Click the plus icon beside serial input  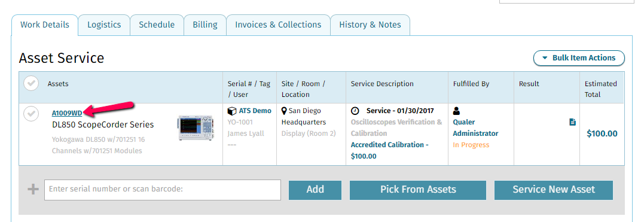(33, 190)
